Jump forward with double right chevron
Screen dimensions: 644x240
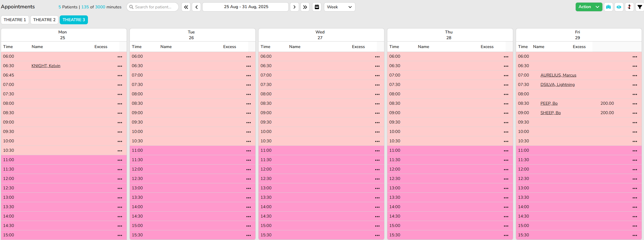pyautogui.click(x=305, y=7)
